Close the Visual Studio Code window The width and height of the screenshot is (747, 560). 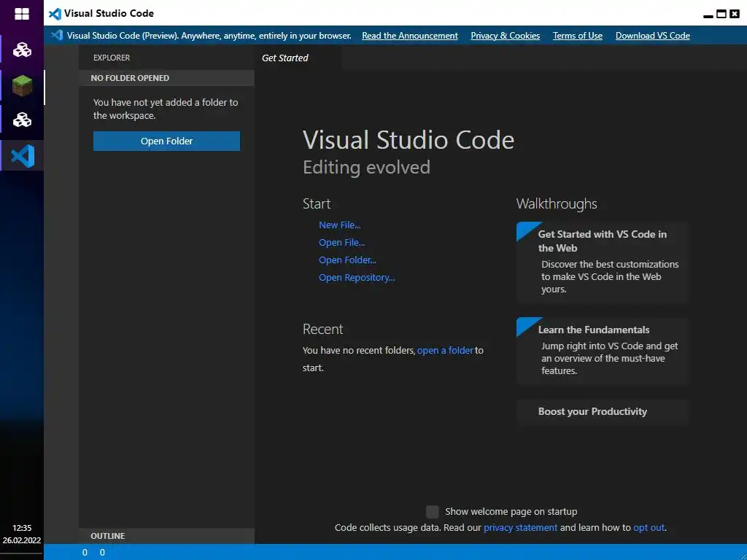735,14
